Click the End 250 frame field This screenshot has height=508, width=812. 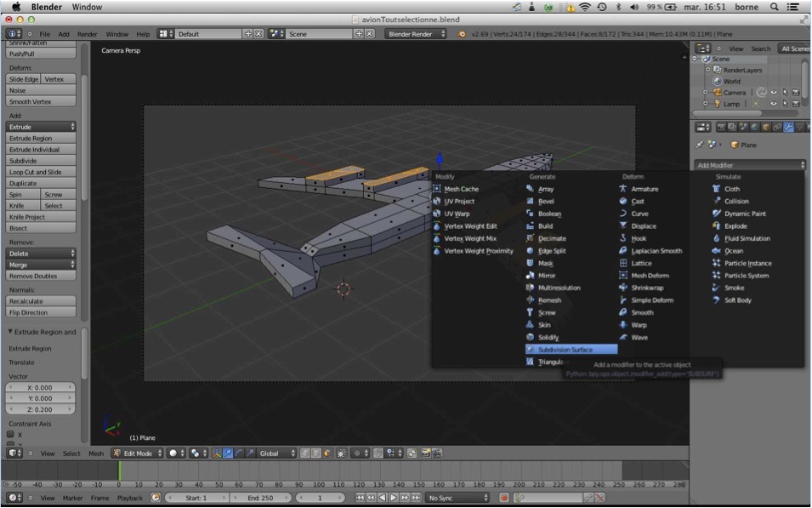[x=260, y=498]
